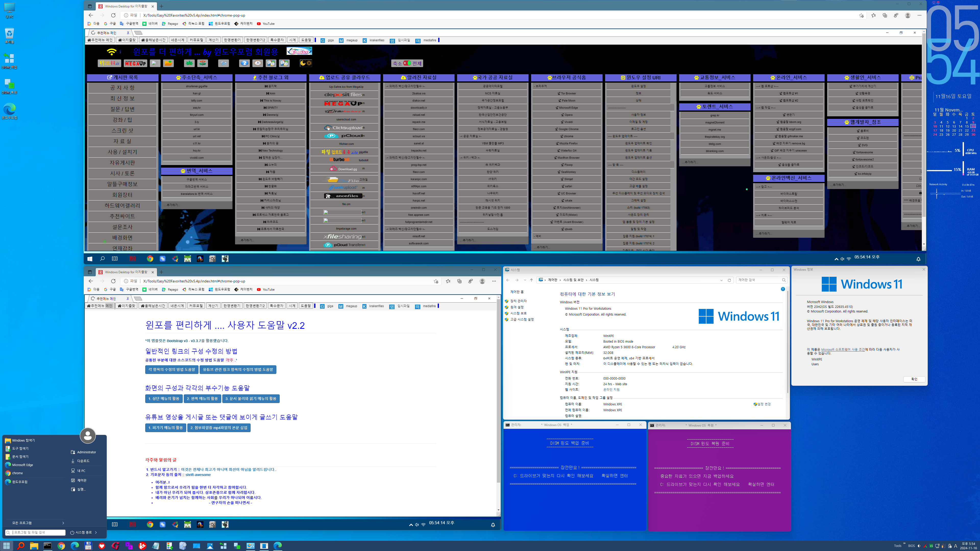Open 다운로드 from start menu
The image size is (980, 551).
tap(80, 461)
